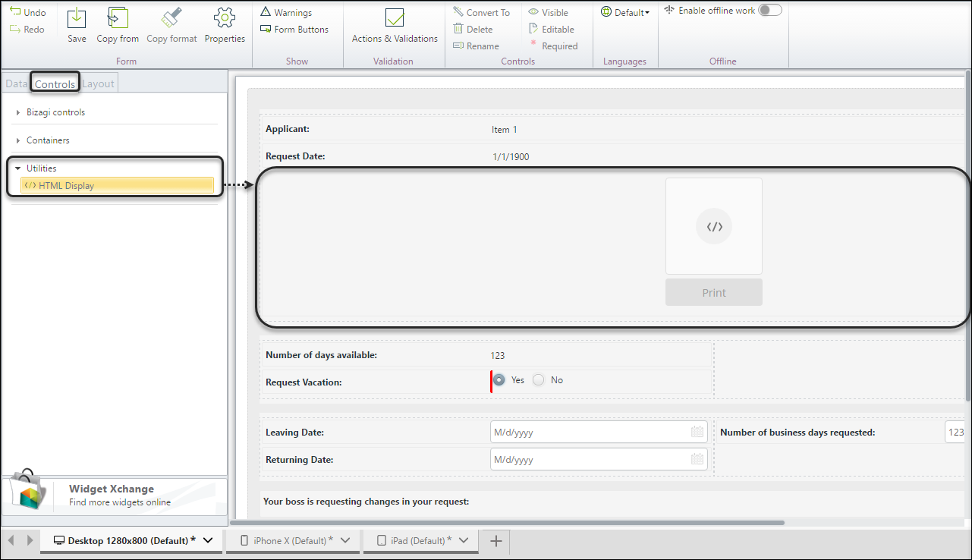Click the horizontal form scrollbar

coord(507,522)
